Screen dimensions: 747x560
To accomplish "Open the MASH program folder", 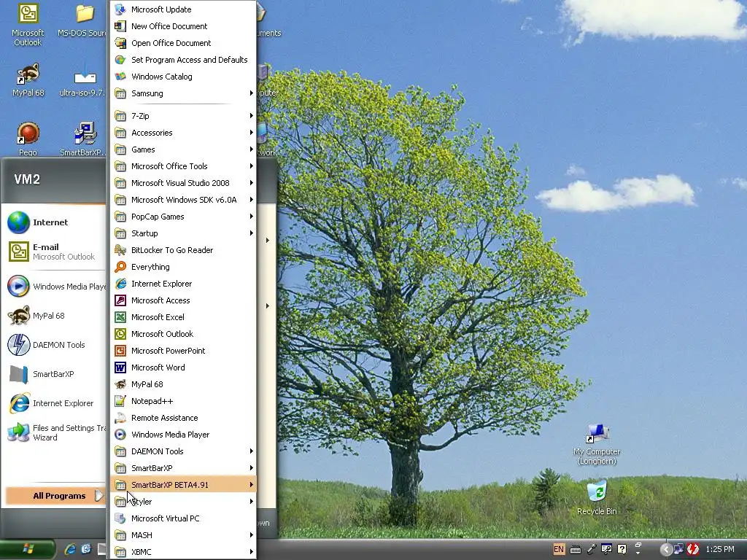I will click(183, 535).
